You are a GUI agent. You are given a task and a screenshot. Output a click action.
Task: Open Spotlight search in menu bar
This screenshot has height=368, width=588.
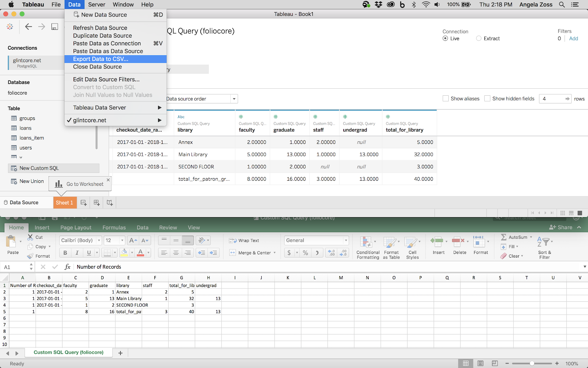[562, 4]
